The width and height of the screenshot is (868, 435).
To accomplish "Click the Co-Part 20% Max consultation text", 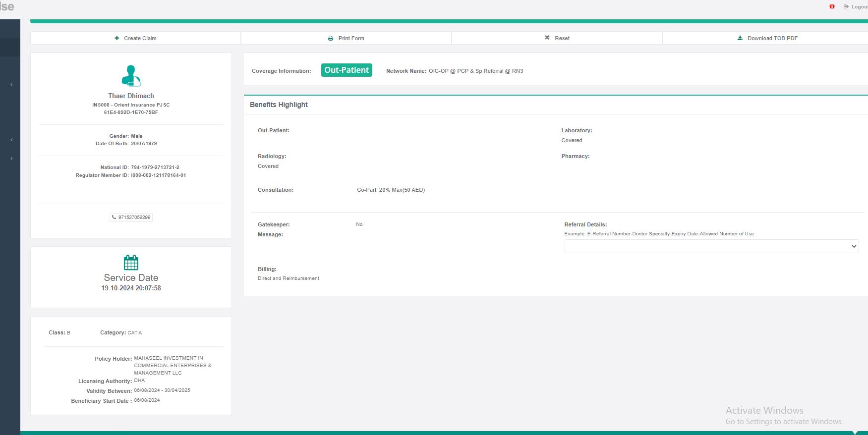I will [391, 190].
